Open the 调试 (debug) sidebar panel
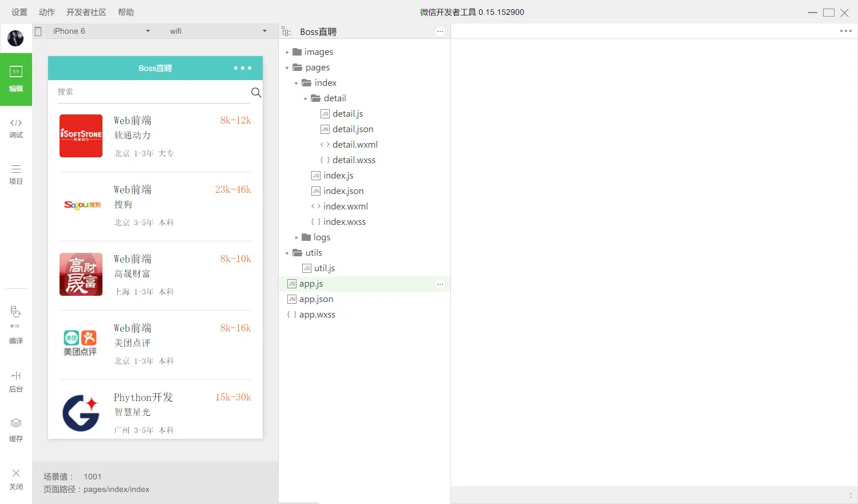 tap(16, 129)
